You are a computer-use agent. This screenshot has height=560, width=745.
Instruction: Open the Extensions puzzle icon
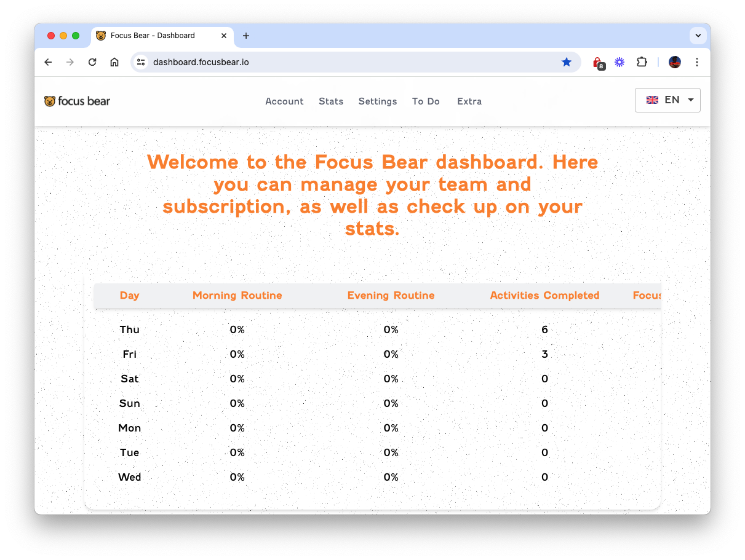tap(642, 62)
